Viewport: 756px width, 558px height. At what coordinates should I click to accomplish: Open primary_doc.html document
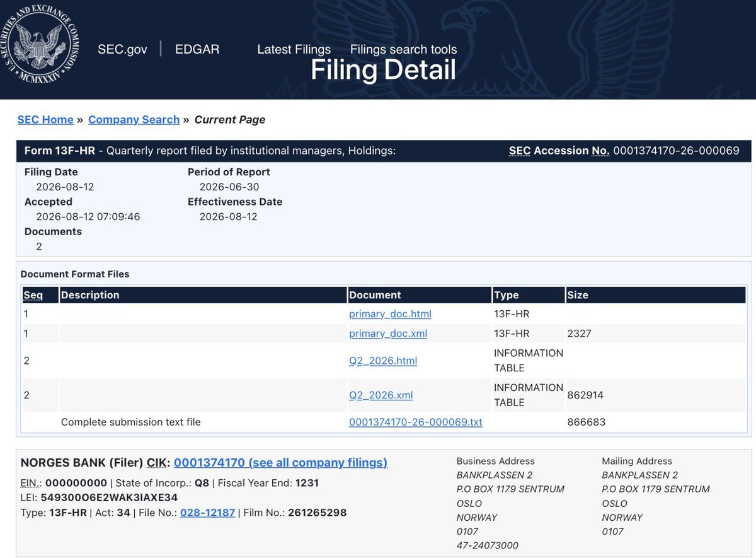(390, 314)
